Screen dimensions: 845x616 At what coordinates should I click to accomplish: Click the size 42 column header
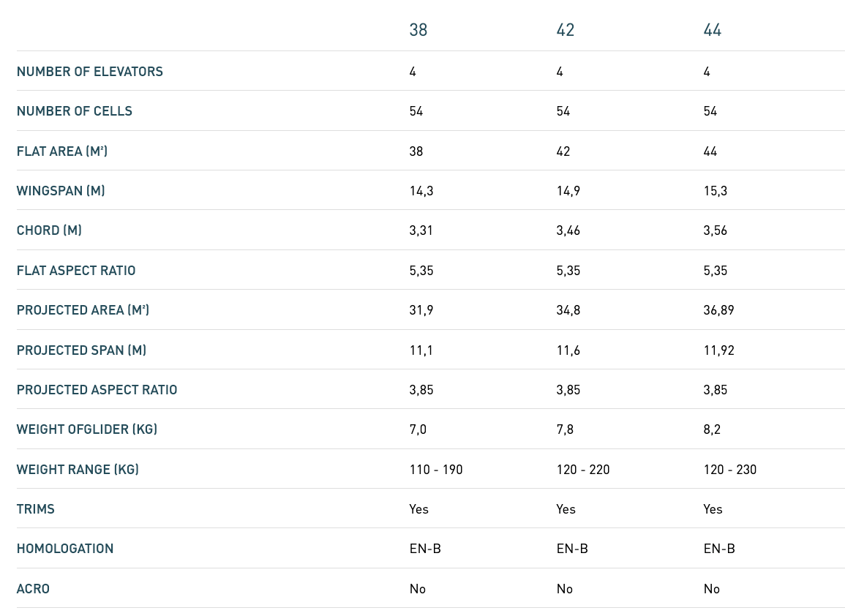566,30
